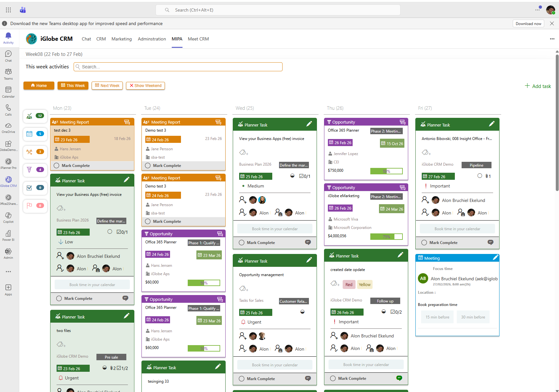
Task: Click the This week activities search field
Action: point(178,67)
